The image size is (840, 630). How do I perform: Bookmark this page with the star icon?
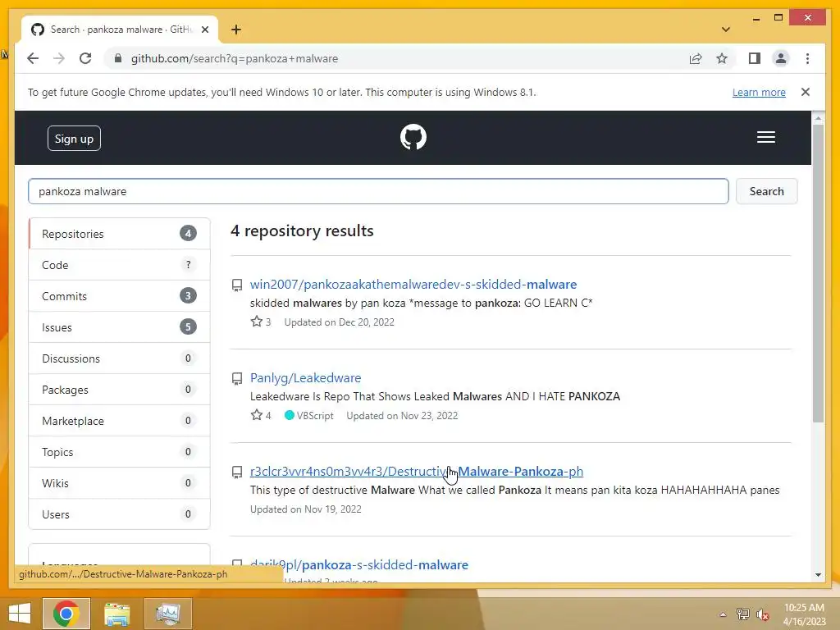point(722,58)
